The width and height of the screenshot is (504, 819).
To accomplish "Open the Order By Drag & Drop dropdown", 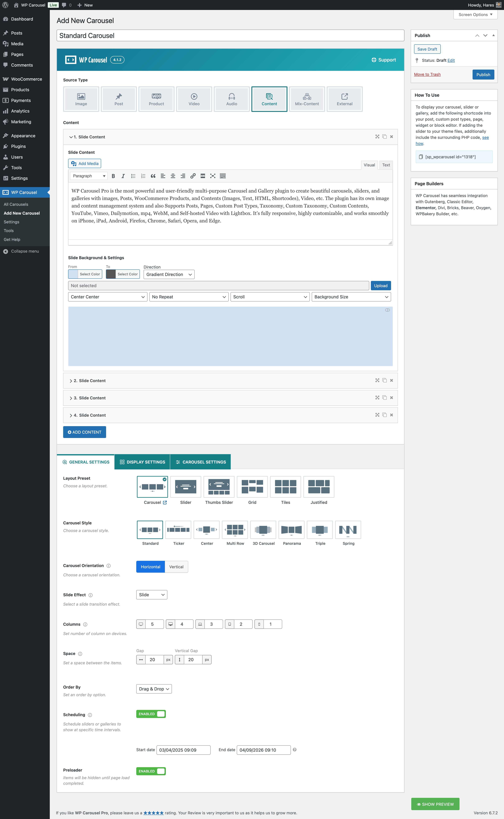I will (154, 689).
